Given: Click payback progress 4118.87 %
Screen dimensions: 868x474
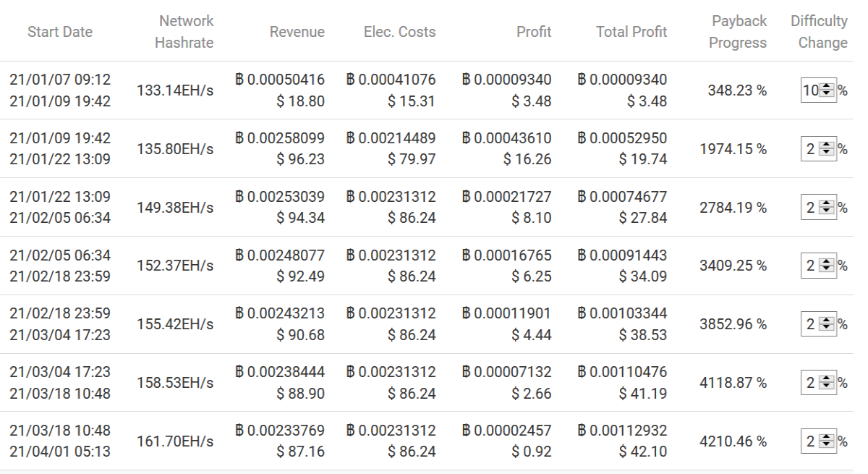Looking at the screenshot, I should pos(733,383).
